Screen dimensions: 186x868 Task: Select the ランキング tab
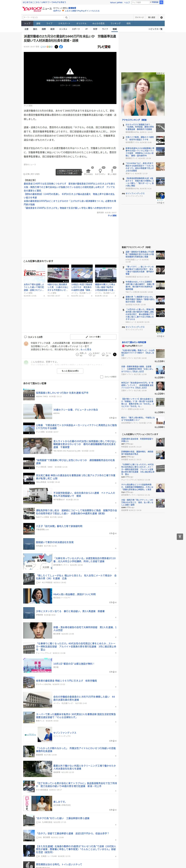pyautogui.click(x=115, y=24)
